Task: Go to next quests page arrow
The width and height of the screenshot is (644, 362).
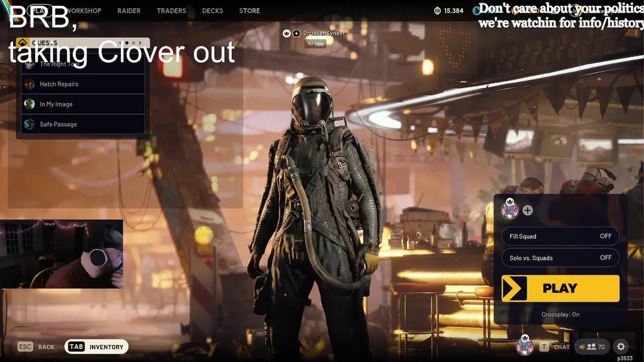Action: pos(140,43)
